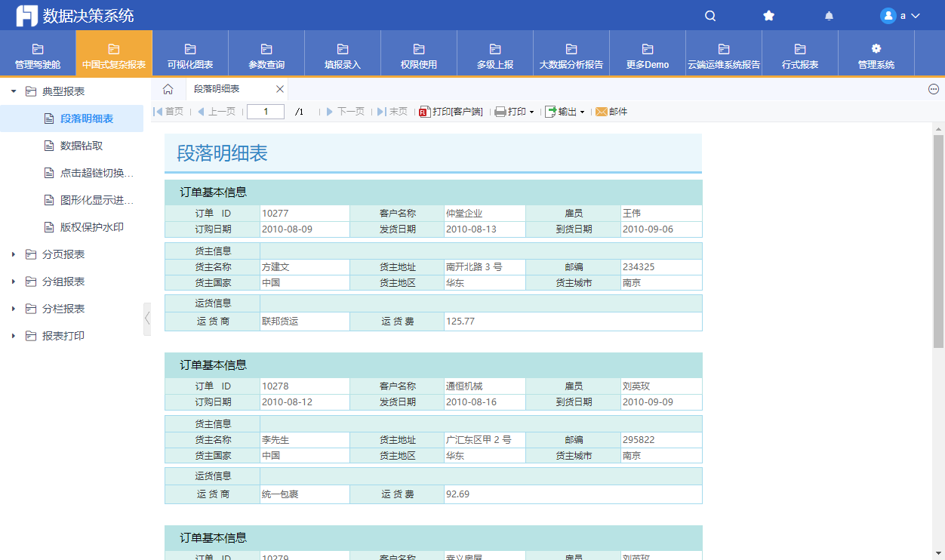The width and height of the screenshot is (945, 560).
Task: Switch to 可视化图表 top menu
Action: 190,54
